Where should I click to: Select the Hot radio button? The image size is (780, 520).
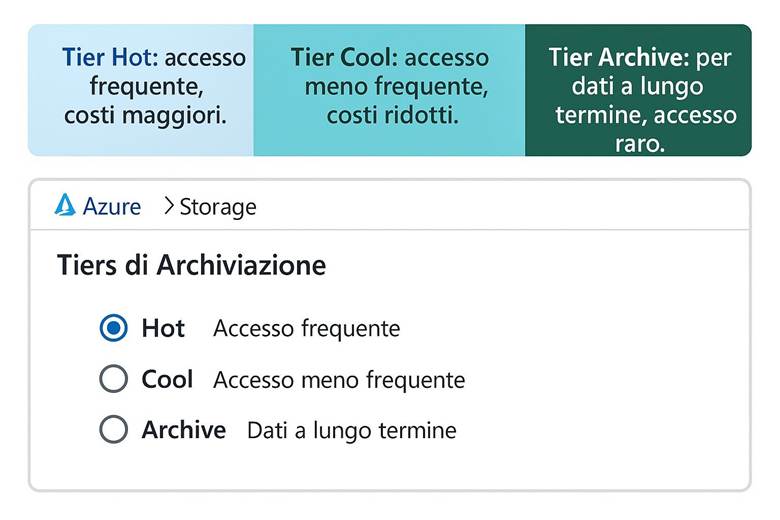point(114,328)
